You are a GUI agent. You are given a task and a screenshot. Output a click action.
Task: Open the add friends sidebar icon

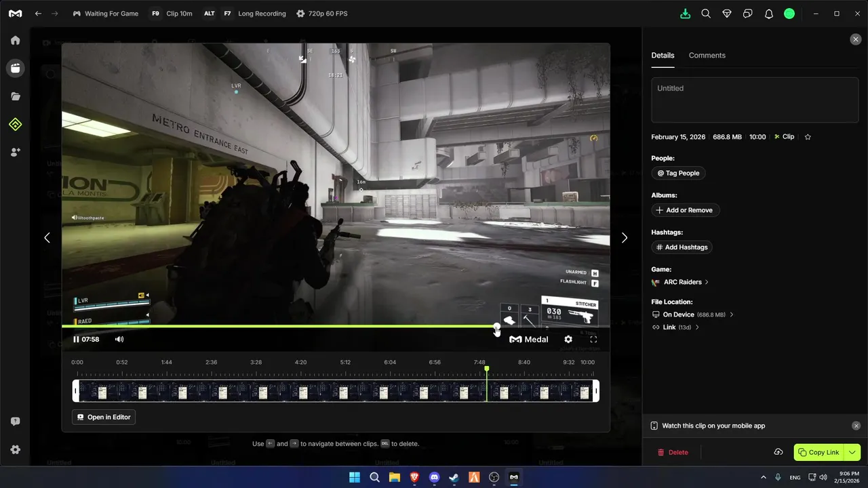click(x=15, y=152)
